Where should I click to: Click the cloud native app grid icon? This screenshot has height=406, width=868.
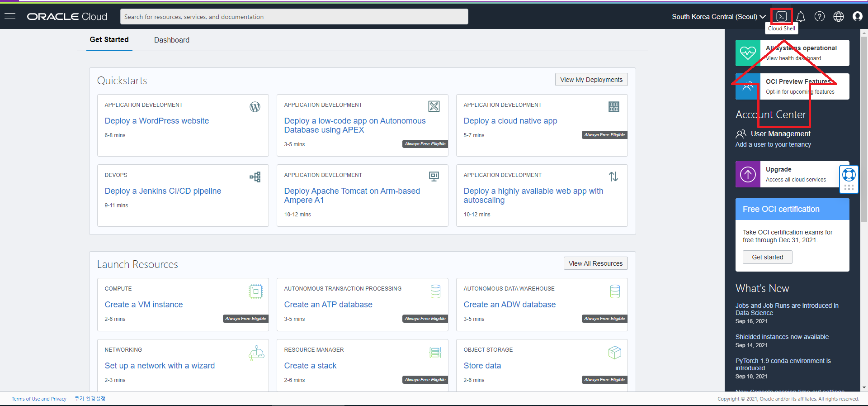coord(614,107)
